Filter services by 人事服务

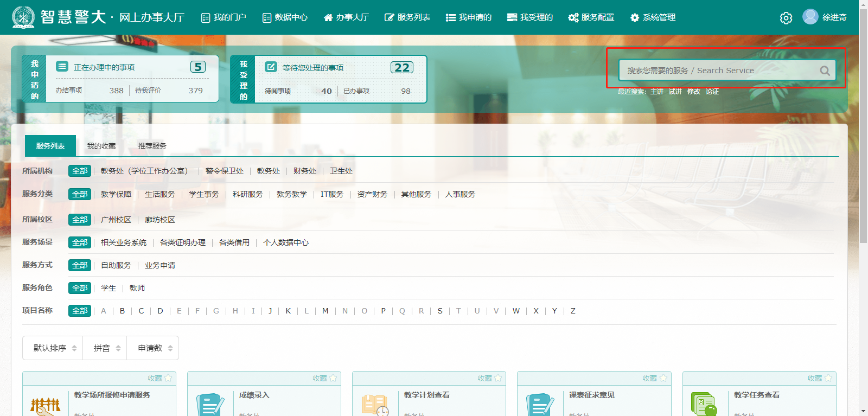[460, 194]
